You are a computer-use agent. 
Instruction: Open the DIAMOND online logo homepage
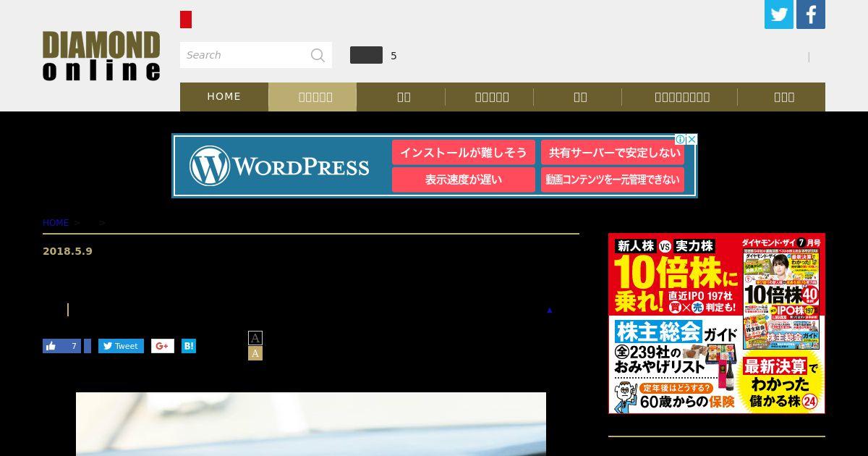pyautogui.click(x=101, y=56)
